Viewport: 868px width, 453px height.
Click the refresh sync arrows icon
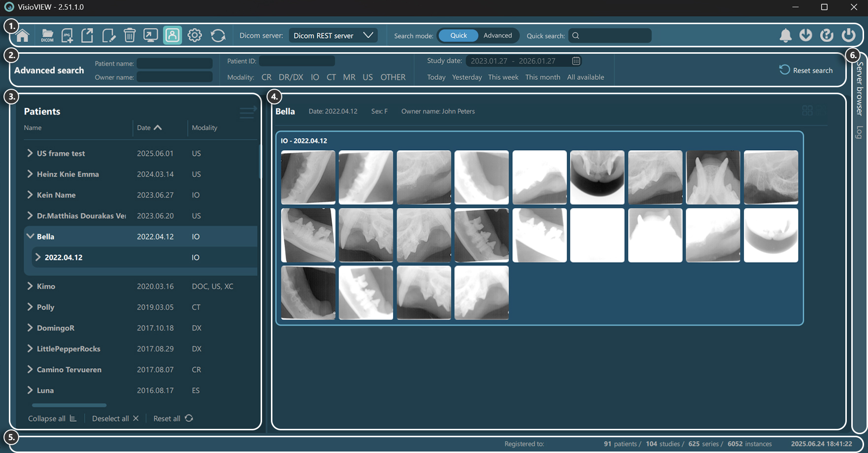coord(218,35)
